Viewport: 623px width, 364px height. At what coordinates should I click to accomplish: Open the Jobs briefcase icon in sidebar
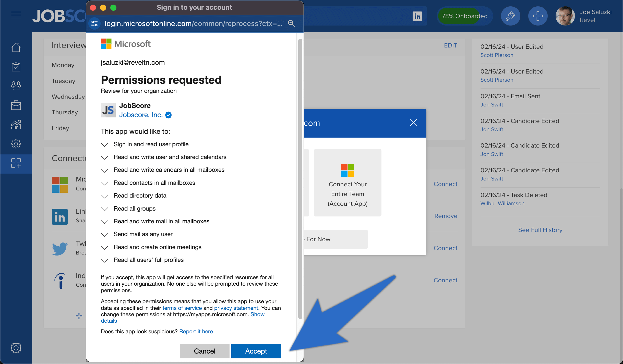16,105
